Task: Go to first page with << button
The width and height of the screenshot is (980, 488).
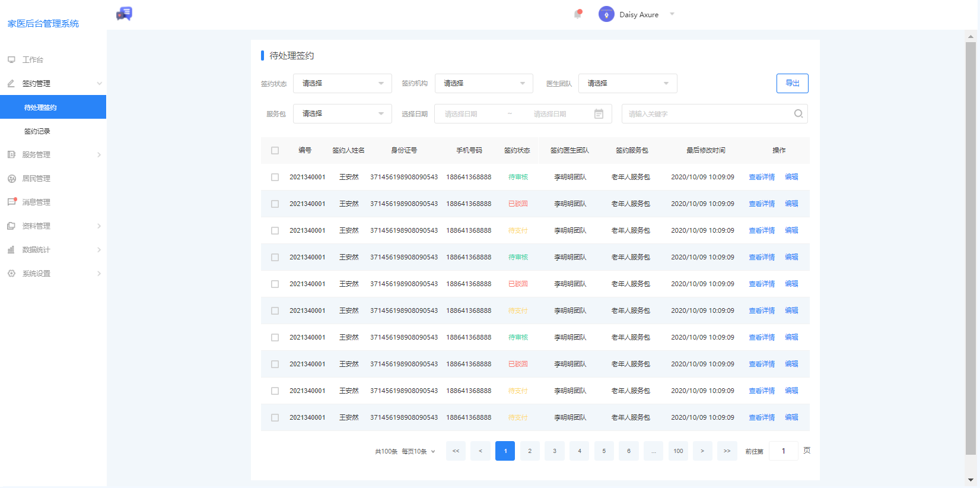Action: pyautogui.click(x=456, y=451)
